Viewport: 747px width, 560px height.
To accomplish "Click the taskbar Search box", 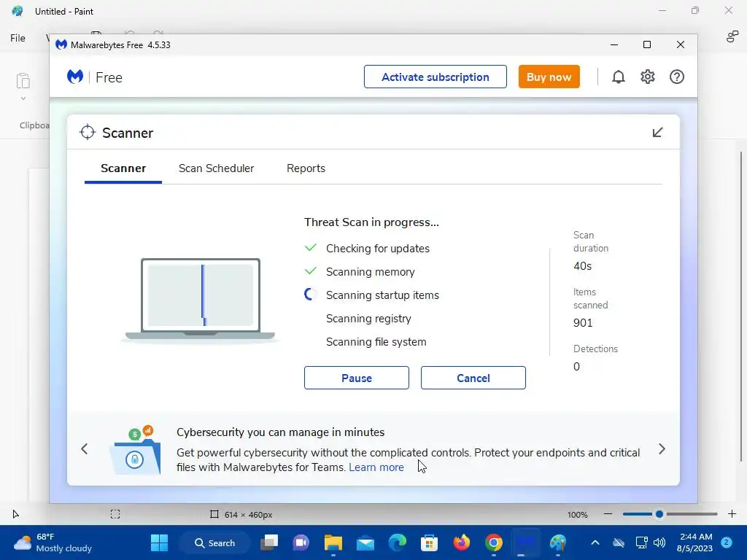I will (215, 542).
